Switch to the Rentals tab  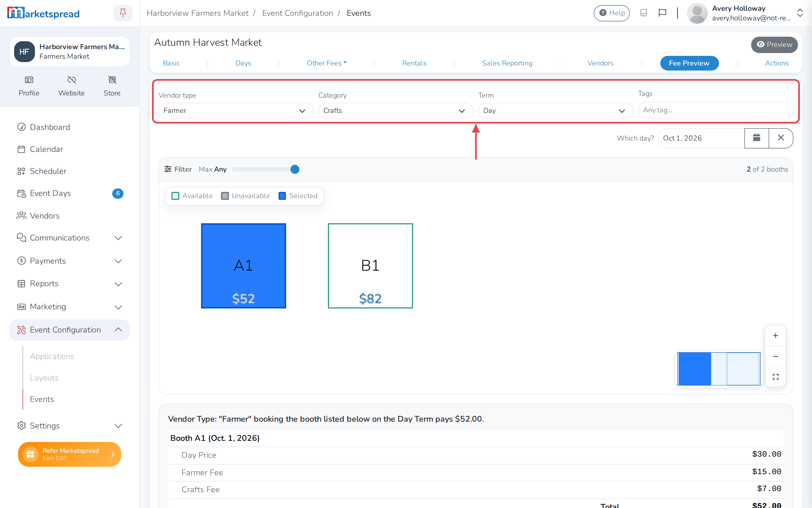click(x=414, y=63)
